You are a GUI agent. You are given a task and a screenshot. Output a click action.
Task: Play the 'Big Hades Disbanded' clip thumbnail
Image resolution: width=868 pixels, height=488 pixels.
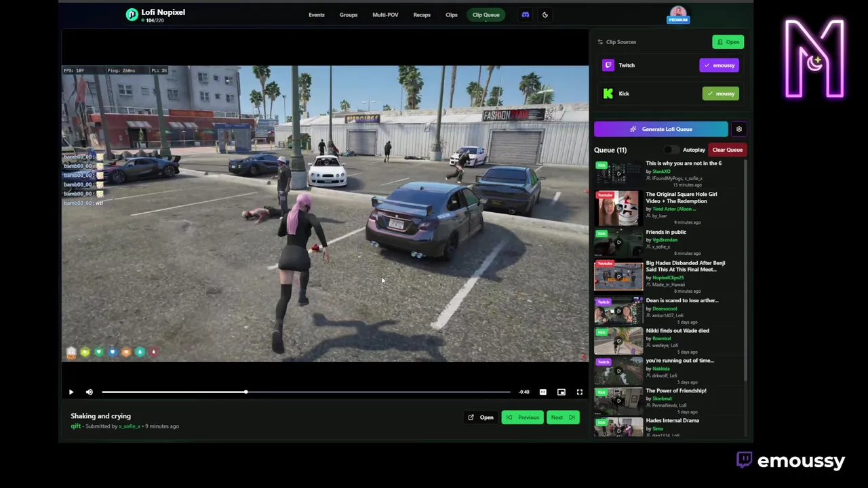point(618,276)
